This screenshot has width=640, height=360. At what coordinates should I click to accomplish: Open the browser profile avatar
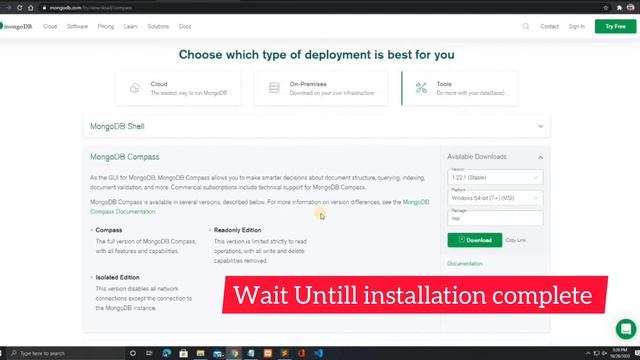(x=631, y=8)
